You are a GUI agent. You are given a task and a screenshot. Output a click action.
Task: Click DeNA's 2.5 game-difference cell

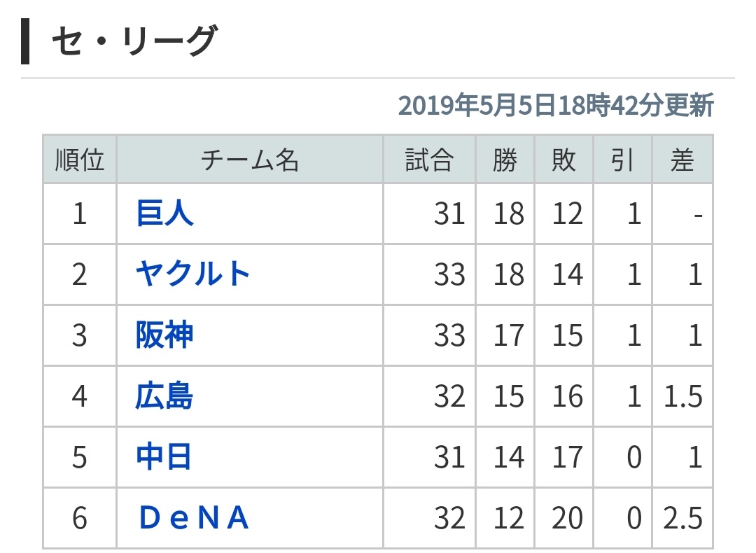[x=682, y=518]
